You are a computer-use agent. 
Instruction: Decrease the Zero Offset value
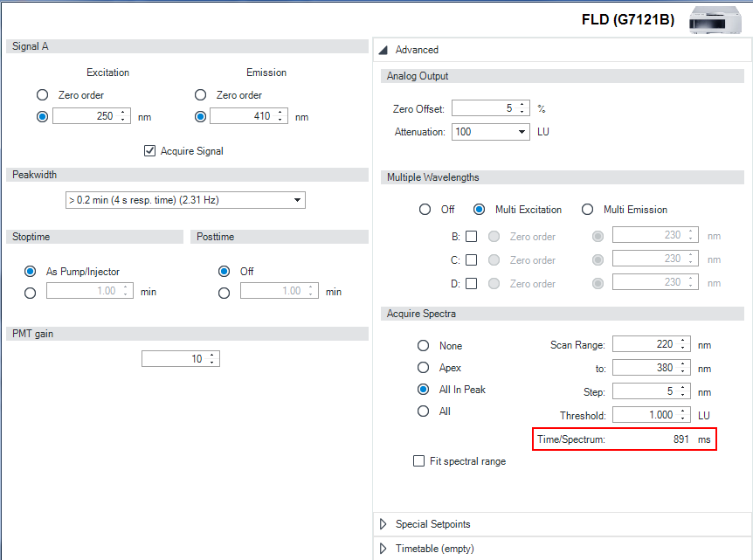tap(522, 113)
